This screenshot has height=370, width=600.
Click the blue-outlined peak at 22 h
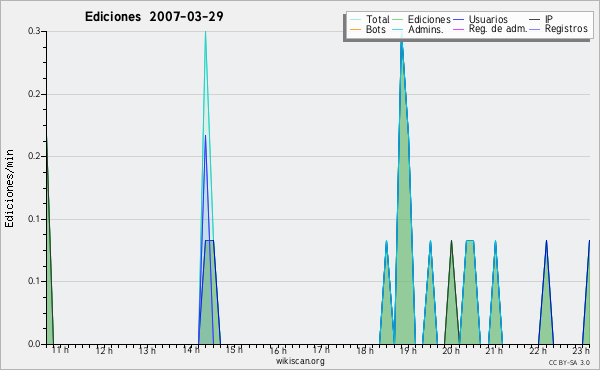pos(546,306)
